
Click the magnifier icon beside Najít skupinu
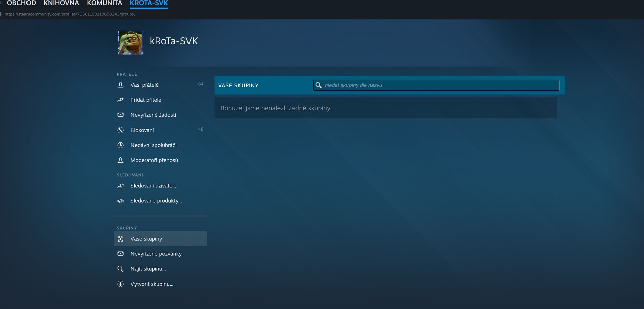point(120,269)
